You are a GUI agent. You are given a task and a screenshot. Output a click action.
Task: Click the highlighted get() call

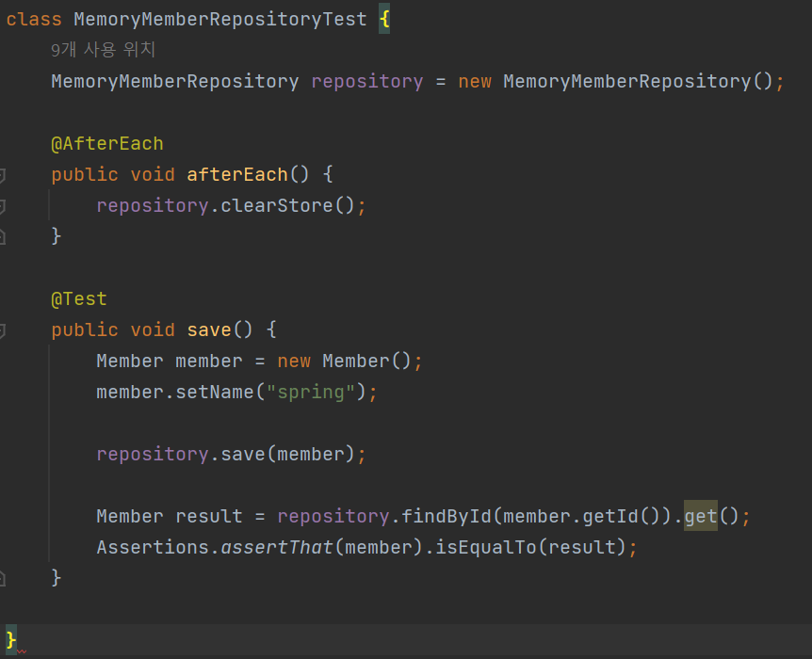coord(701,516)
